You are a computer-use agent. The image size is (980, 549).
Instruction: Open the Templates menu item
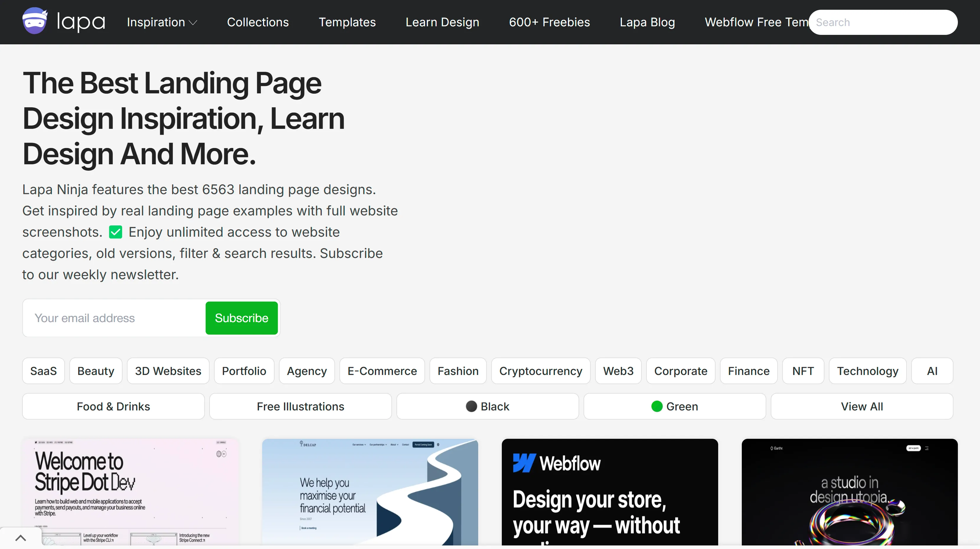[347, 22]
